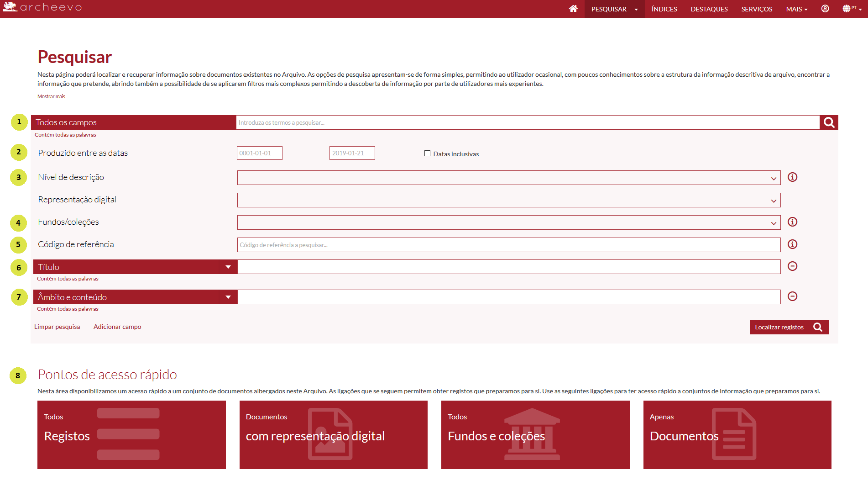Click the Localizar registos button
The width and height of the screenshot is (868, 481).
click(789, 327)
